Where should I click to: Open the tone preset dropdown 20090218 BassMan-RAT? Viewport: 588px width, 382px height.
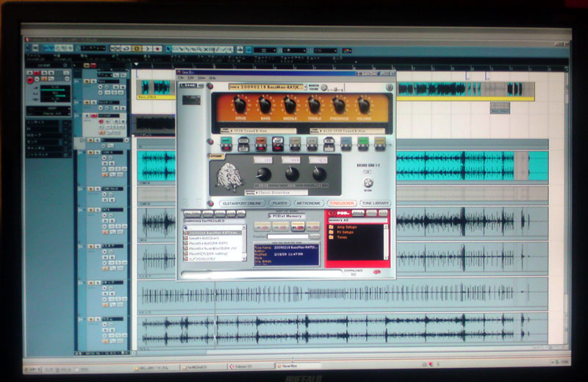[268, 87]
